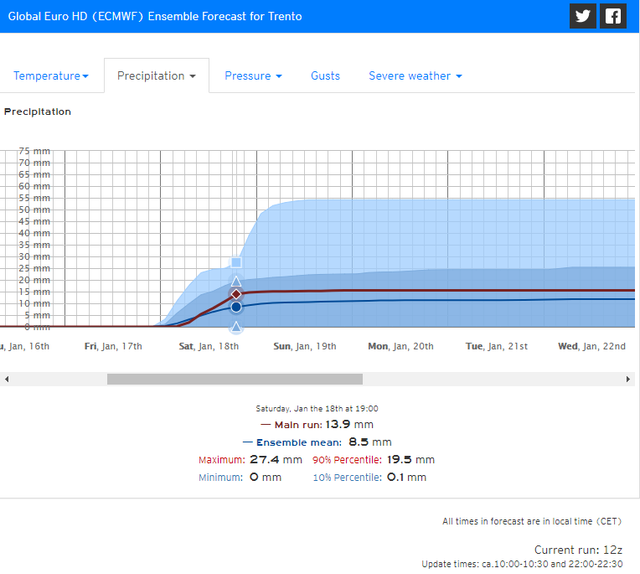Click the main run red diamond marker
640x574 pixels.
(236, 294)
